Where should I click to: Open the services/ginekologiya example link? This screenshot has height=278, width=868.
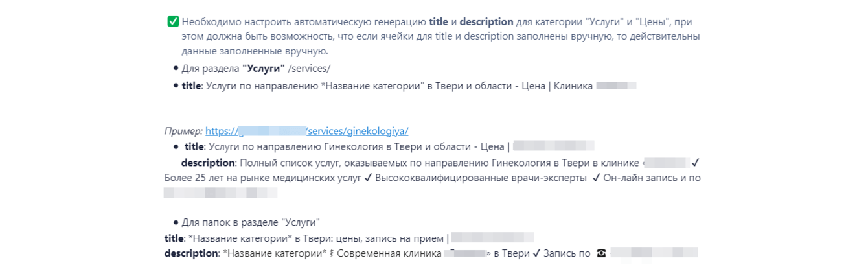tap(306, 130)
